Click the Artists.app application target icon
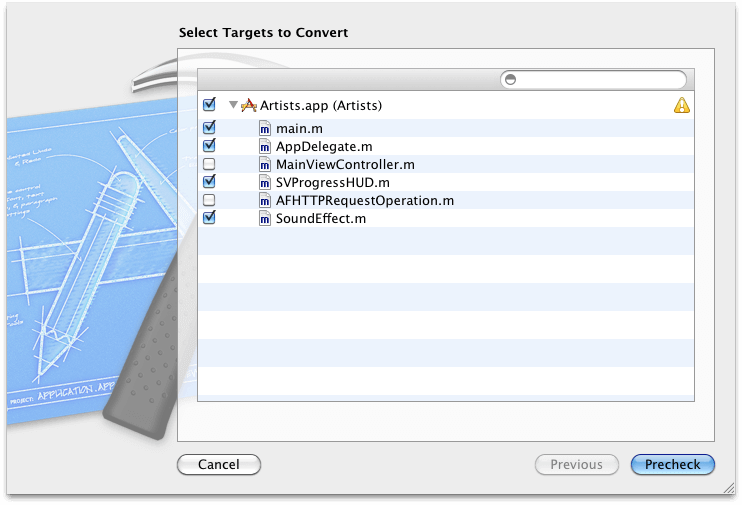 pos(250,105)
